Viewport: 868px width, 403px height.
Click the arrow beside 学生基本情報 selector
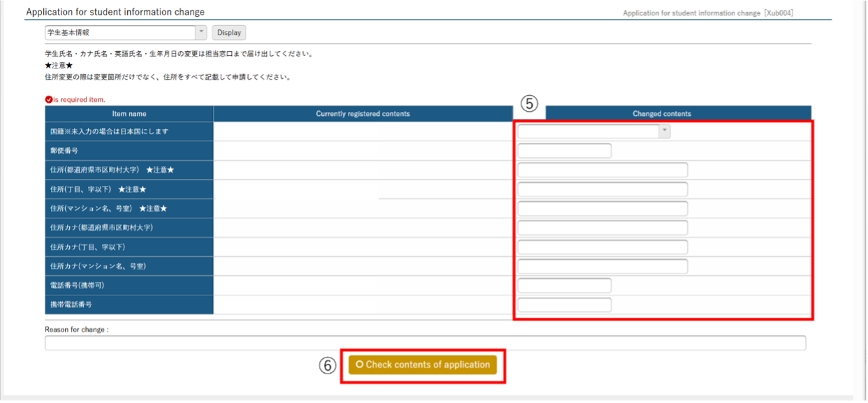201,33
